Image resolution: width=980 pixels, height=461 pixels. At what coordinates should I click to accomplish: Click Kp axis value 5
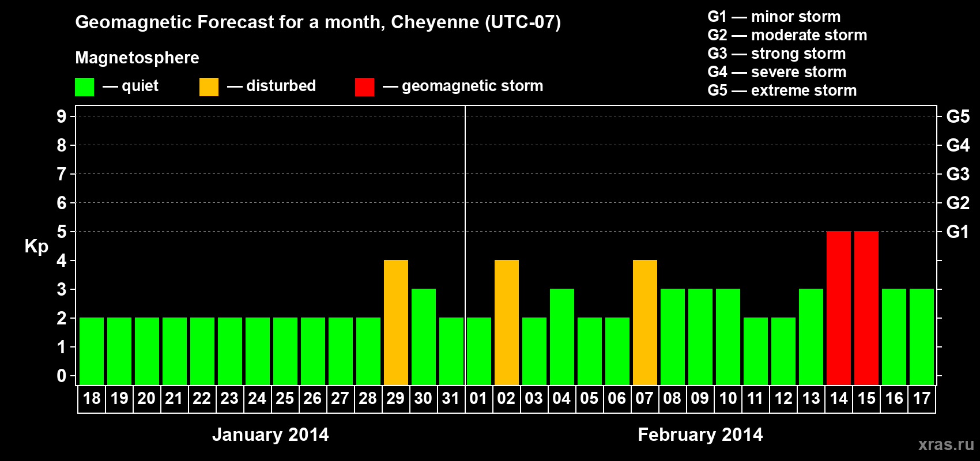point(62,232)
